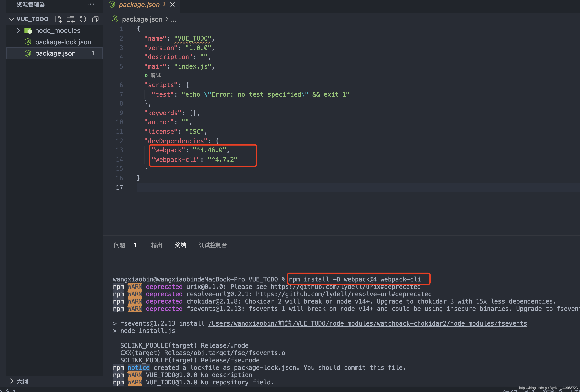Click the debug play triangle above scripts
This screenshot has height=392, width=580.
point(147,75)
